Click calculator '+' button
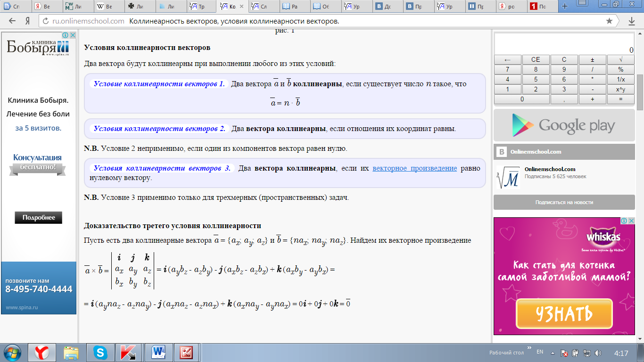644x362 pixels. [x=592, y=99]
